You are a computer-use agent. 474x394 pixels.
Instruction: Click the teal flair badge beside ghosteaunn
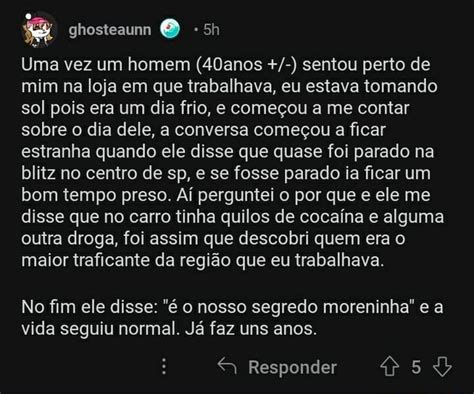[x=170, y=29]
